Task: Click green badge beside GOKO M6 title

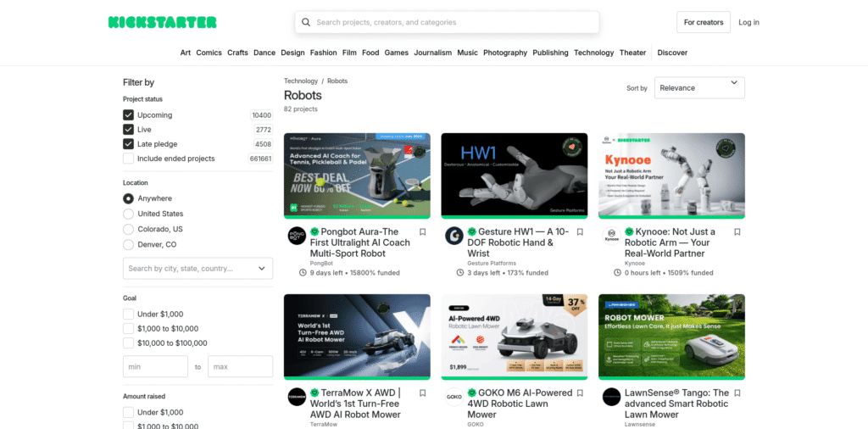Action: point(471,393)
